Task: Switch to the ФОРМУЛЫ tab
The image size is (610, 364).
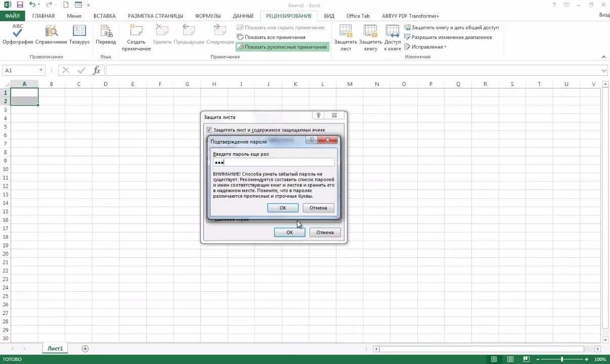Action: pos(207,16)
